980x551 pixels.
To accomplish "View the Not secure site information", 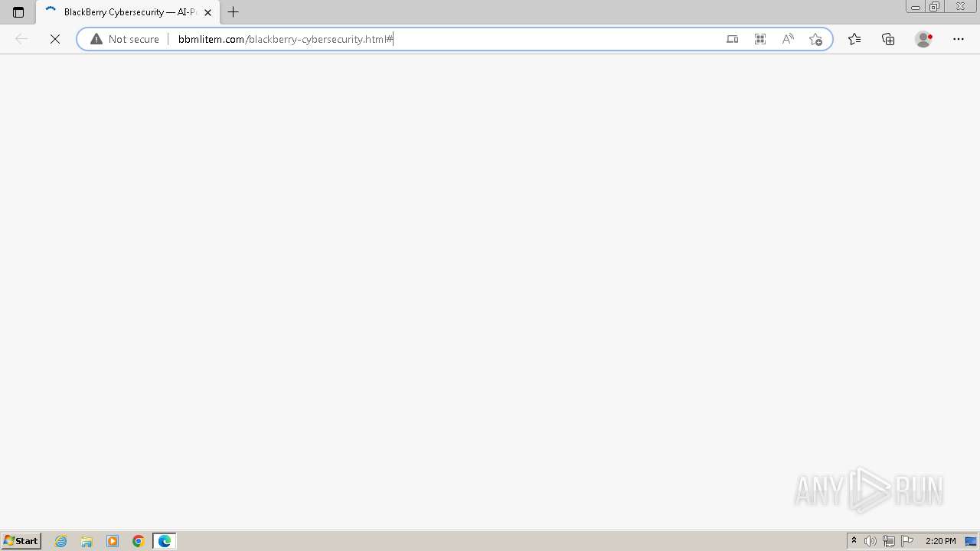I will (x=125, y=39).
